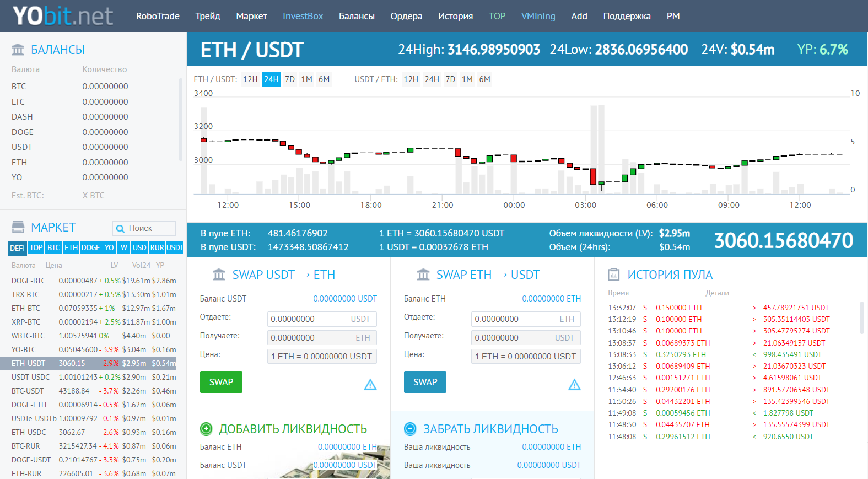The image size is (868, 479).
Task: Click the bank icon beside БАЛАНСЫ heading
Action: point(18,50)
